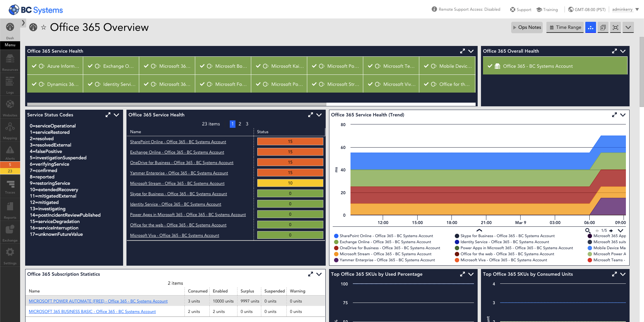Go to page 2 of service health
The image size is (644, 322).
[240, 124]
